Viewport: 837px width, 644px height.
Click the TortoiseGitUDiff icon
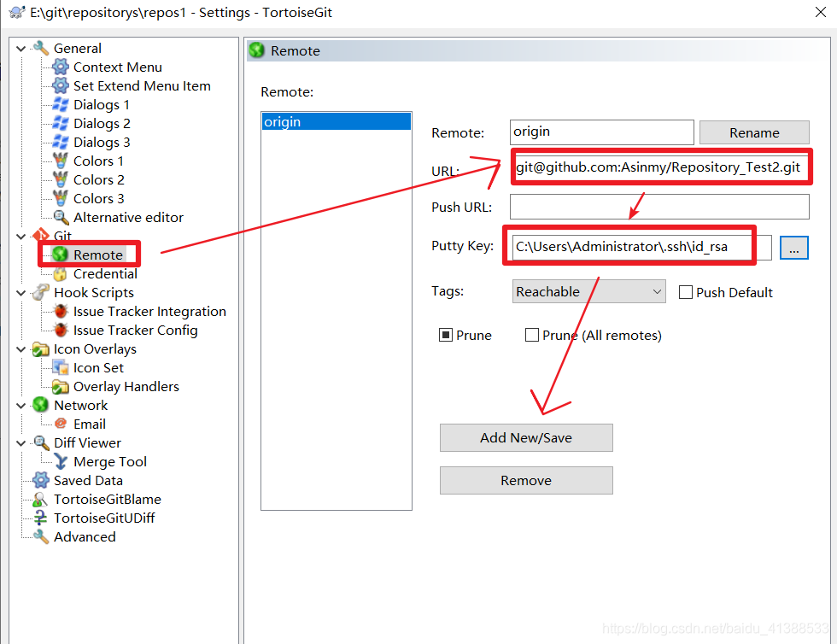click(41, 518)
